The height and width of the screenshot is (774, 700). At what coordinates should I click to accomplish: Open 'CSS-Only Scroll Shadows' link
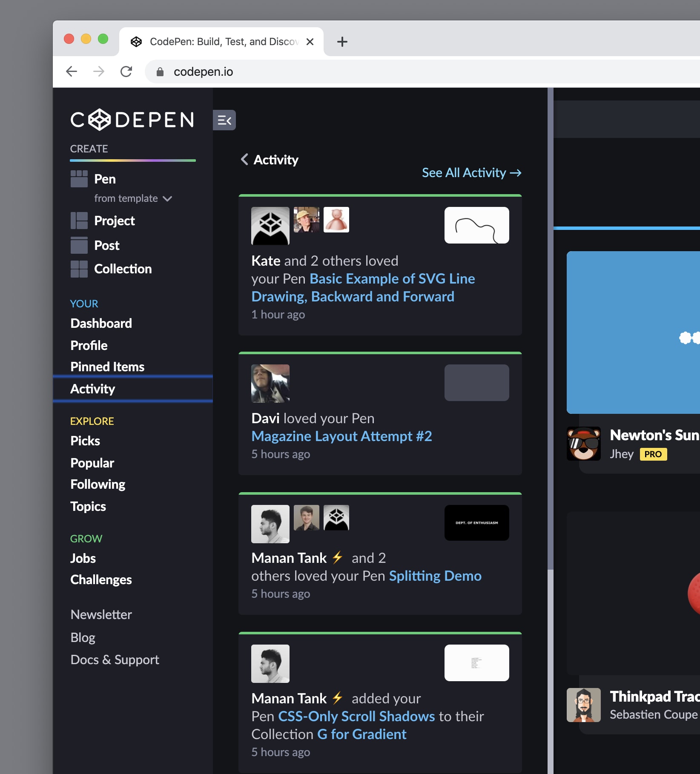[x=356, y=717]
